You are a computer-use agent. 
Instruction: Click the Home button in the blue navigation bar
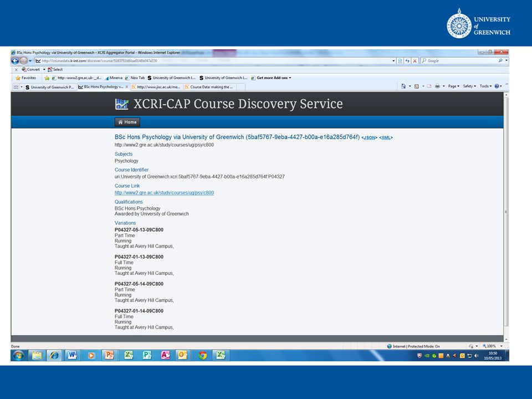click(127, 122)
